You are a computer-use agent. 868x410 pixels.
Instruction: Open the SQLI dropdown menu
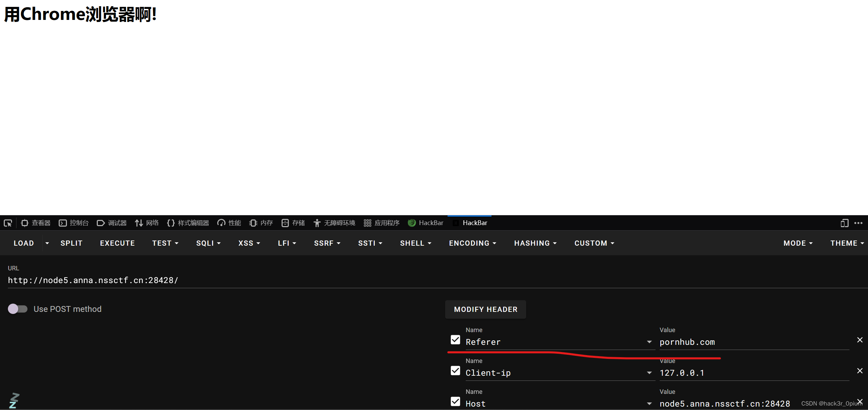(x=208, y=243)
